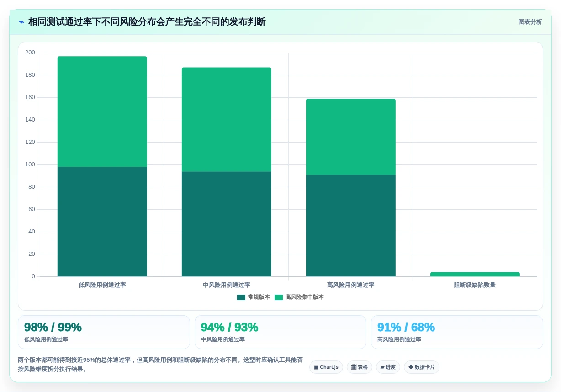
Task: Click the light green segment of 中风险用例通过率 bar
Action: tap(227, 119)
